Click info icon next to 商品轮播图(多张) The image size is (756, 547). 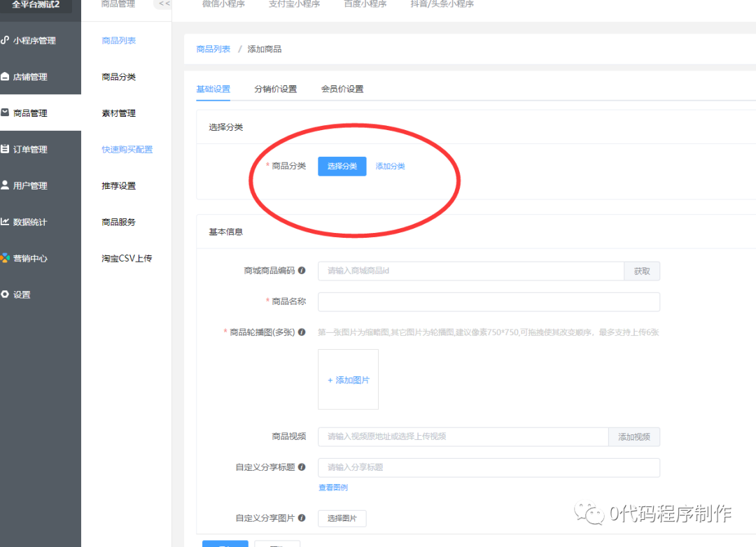coord(302,332)
